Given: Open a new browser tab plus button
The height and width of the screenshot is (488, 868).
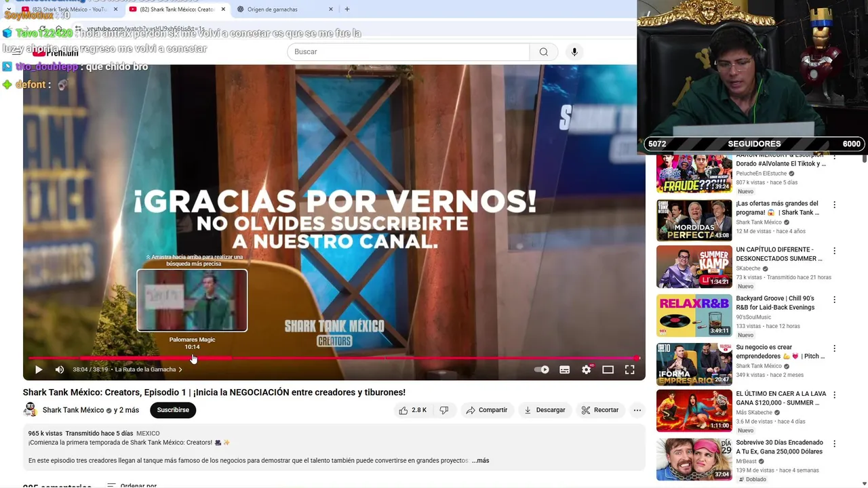Looking at the screenshot, I should (347, 9).
